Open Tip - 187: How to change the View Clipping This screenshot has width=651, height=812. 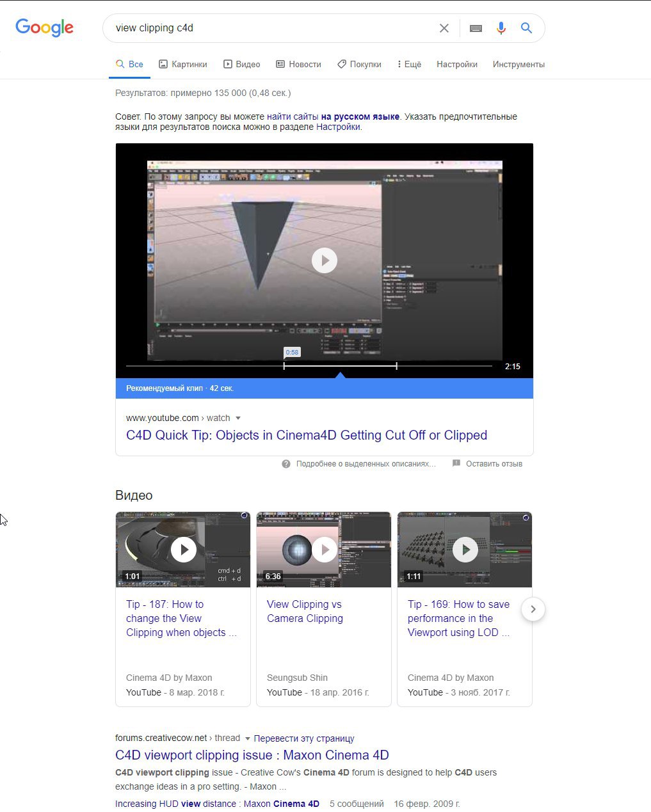pos(181,618)
